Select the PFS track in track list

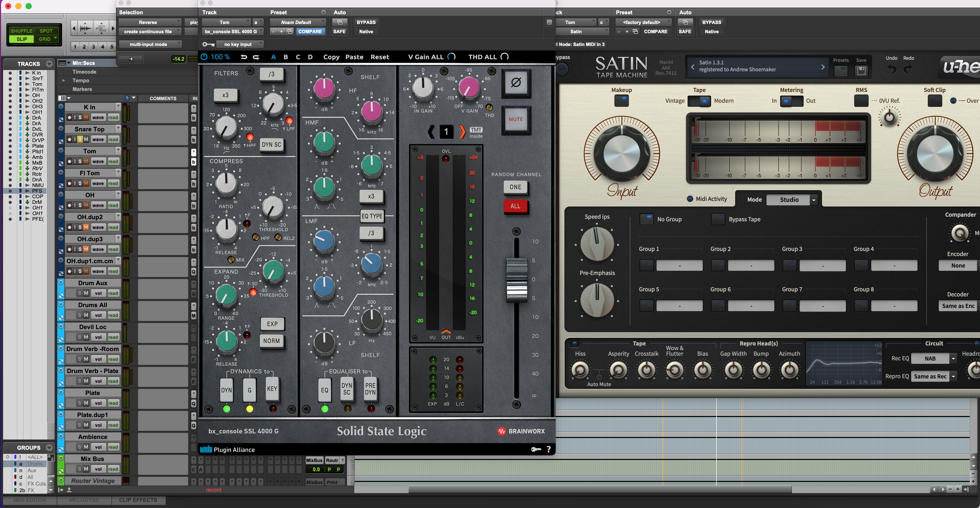pos(37,191)
